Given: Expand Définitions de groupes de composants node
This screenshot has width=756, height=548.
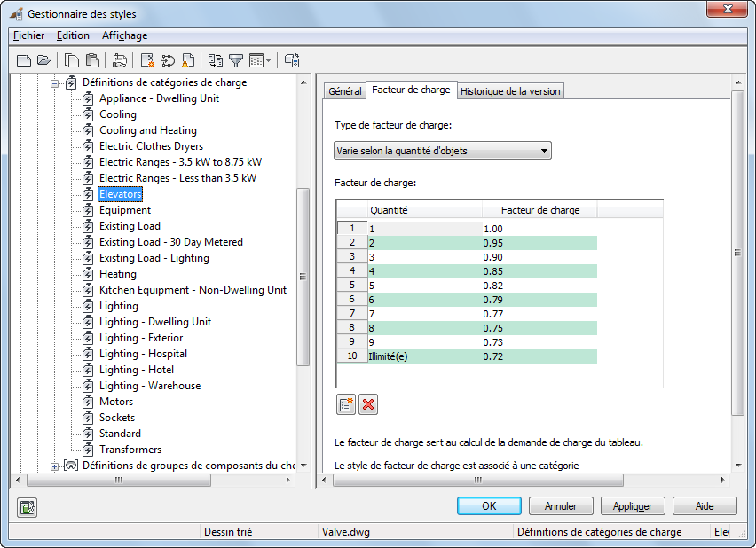Looking at the screenshot, I should click(x=54, y=466).
